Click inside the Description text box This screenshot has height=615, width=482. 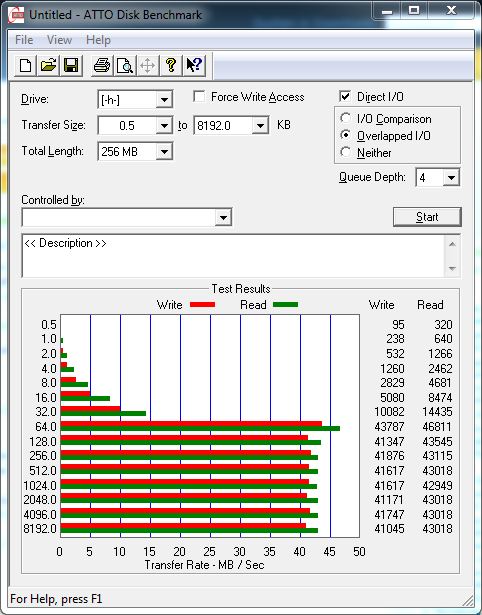[x=233, y=255]
